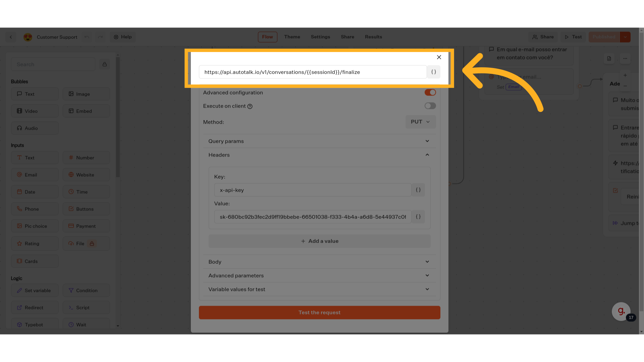Image resolution: width=644 pixels, height=362 pixels.
Task: Switch to the Theme tab
Action: click(292, 37)
